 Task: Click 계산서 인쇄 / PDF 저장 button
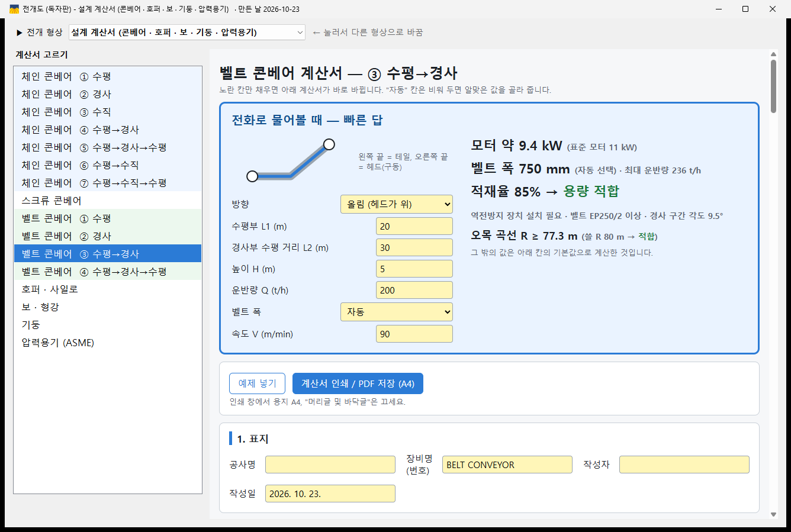(358, 383)
